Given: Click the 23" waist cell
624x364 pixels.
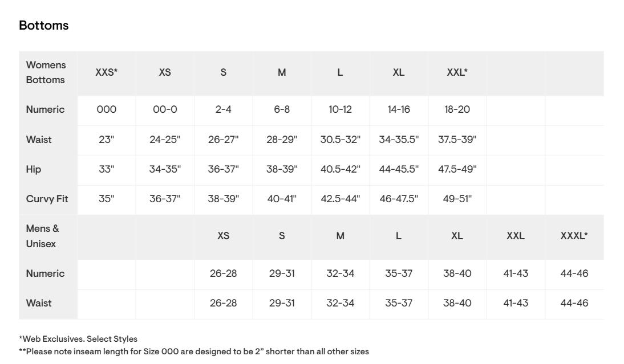Looking at the screenshot, I should [x=107, y=140].
